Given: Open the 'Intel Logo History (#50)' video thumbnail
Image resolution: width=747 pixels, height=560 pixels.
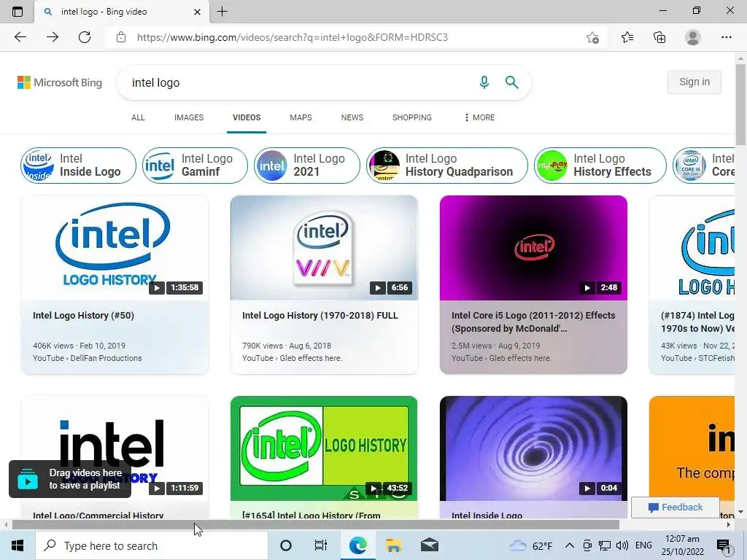Looking at the screenshot, I should coord(115,248).
